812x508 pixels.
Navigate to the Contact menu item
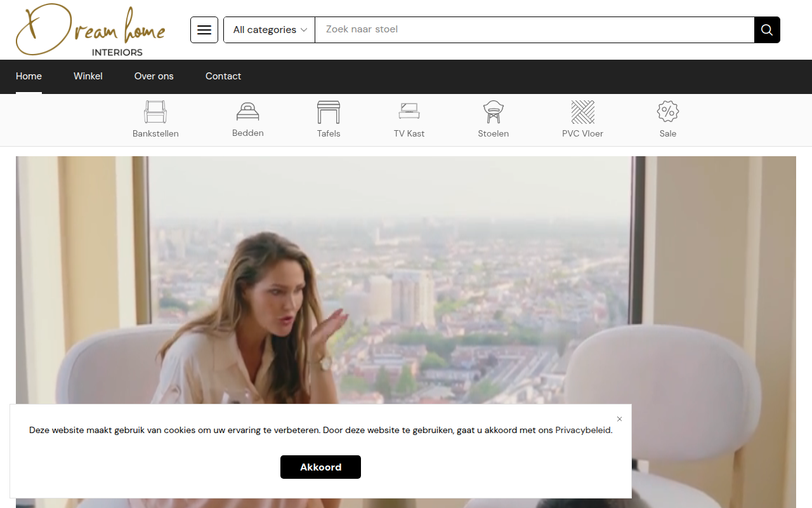tap(223, 76)
